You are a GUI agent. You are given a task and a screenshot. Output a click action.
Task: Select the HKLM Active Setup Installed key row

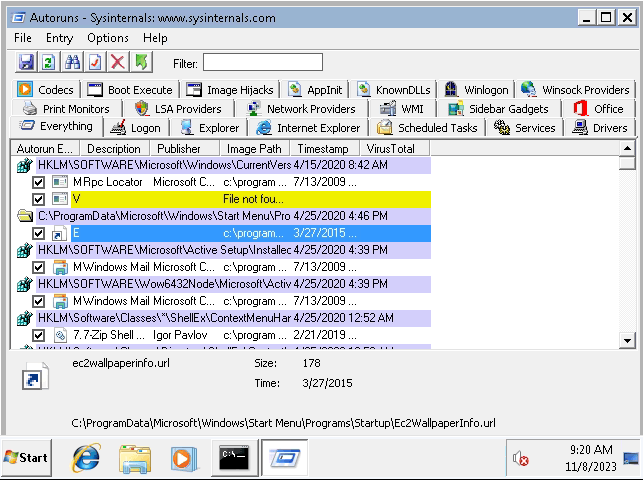point(233,250)
